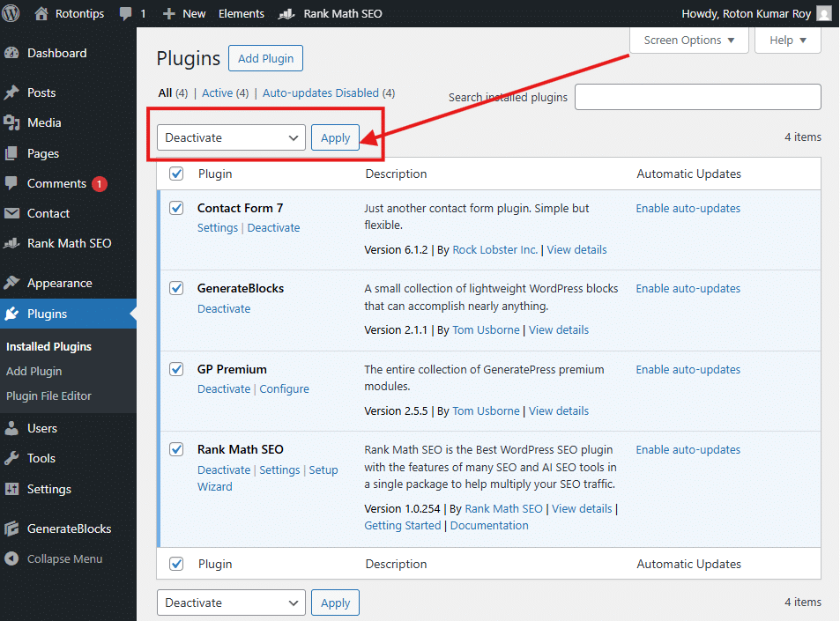840x621 pixels.
Task: Click the GenerateBlocks sidebar icon
Action: point(11,529)
